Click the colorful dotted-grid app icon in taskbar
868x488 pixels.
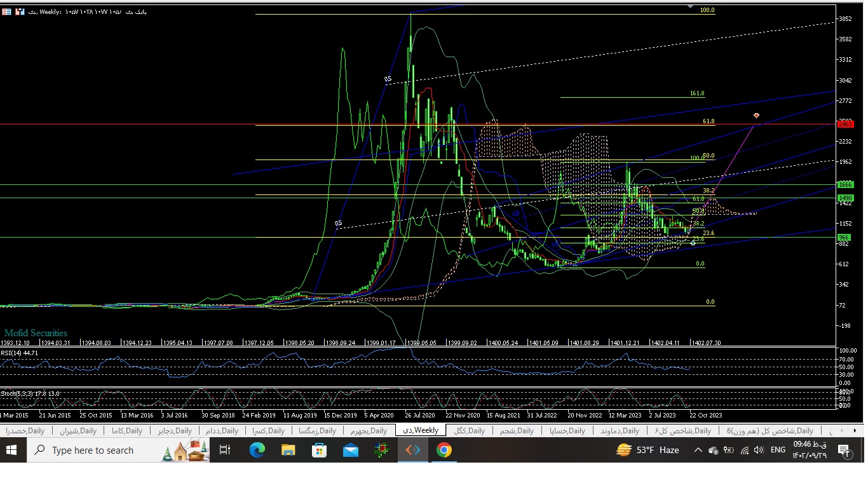click(381, 450)
